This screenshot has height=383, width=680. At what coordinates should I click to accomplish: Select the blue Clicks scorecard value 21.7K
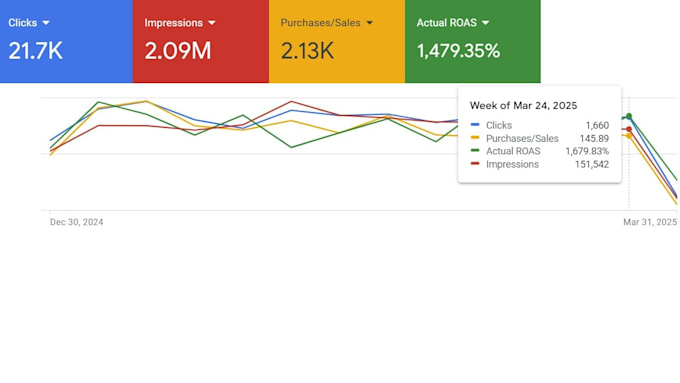36,51
